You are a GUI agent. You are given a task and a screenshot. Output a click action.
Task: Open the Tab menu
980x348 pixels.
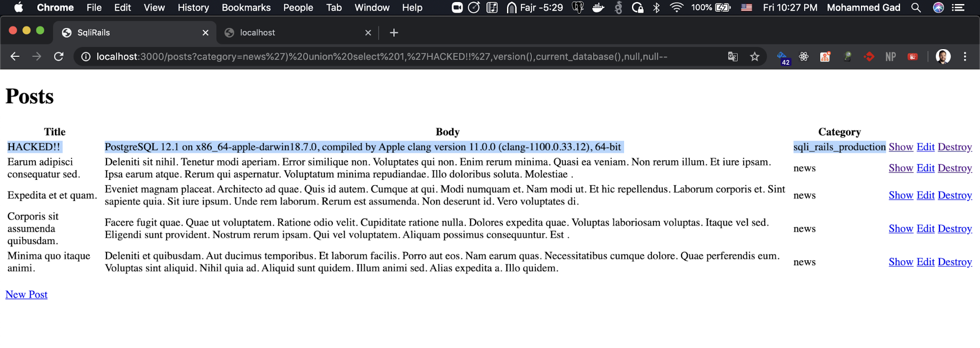point(334,7)
